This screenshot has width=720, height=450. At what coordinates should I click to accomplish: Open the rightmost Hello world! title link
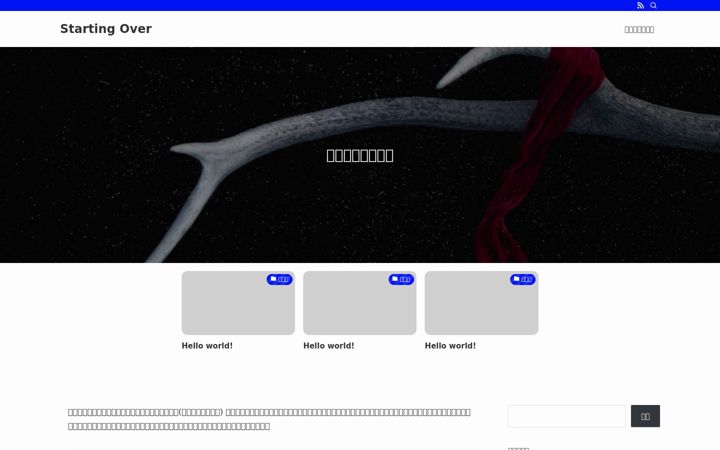click(450, 346)
